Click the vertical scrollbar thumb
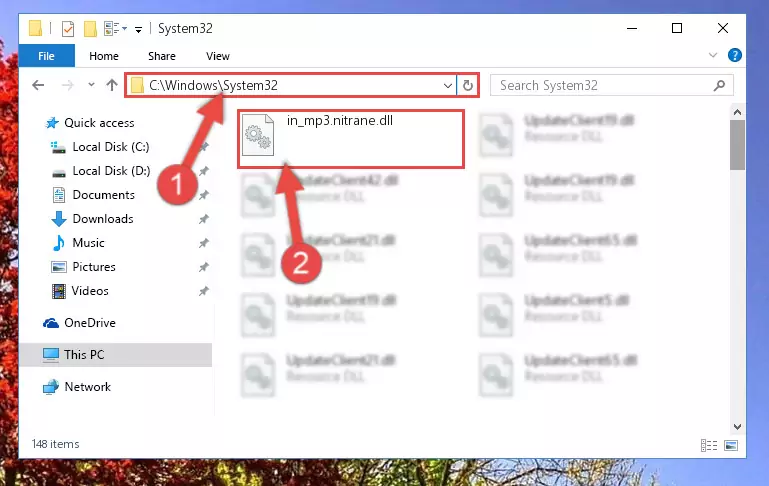 click(x=737, y=146)
